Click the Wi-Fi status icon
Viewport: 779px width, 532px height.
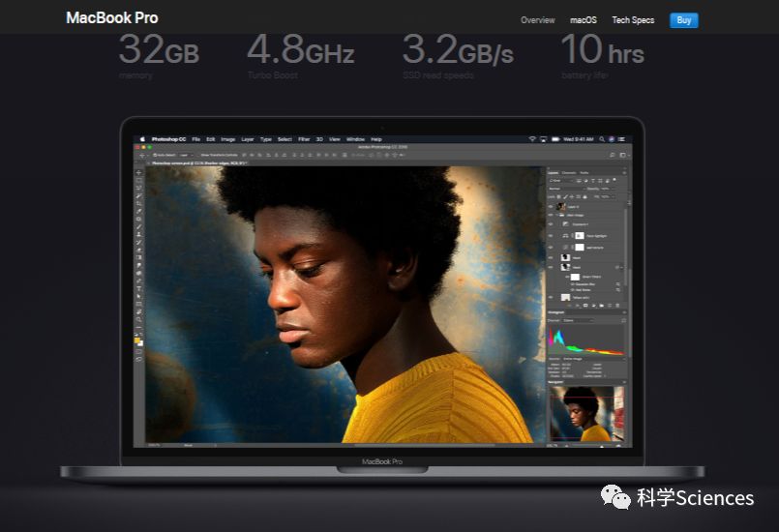tap(532, 139)
